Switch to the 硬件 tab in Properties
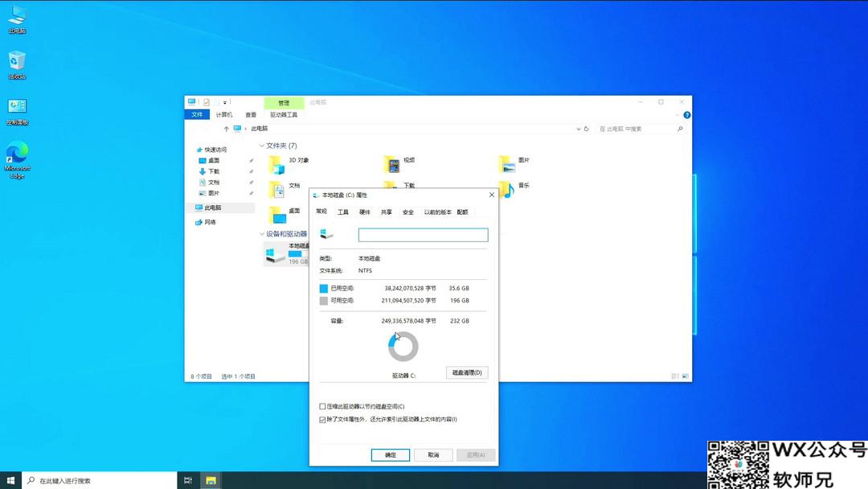868x489 pixels. [x=365, y=212]
